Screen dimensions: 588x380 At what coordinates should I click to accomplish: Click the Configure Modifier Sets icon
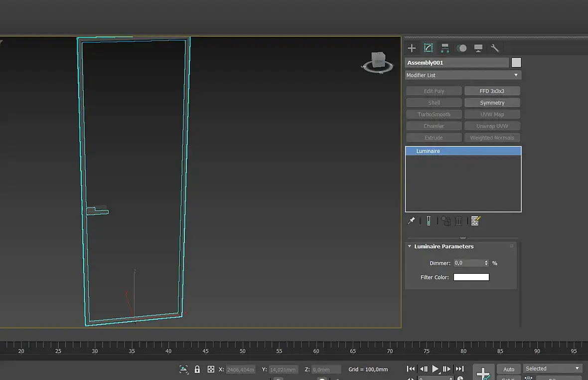click(x=475, y=221)
